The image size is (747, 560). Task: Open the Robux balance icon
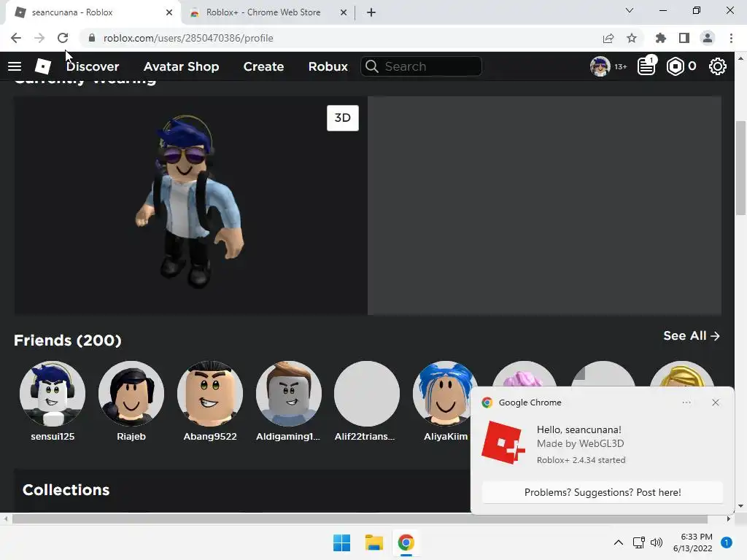click(x=675, y=66)
